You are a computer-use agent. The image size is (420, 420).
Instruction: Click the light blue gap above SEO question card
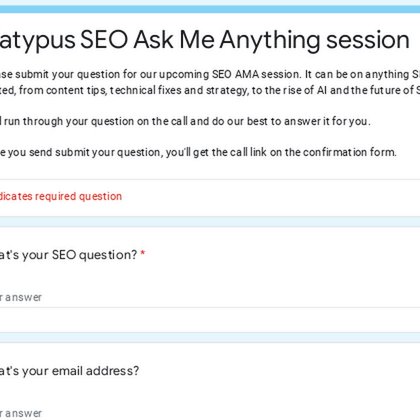tap(210, 222)
